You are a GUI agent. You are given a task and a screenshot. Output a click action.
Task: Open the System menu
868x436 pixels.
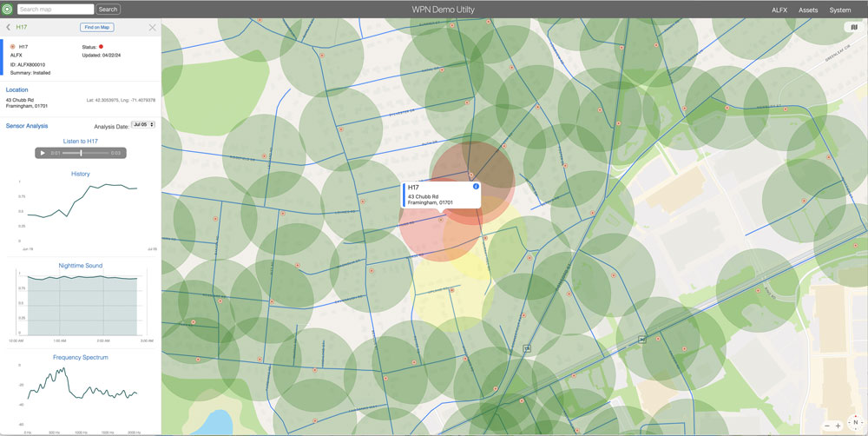(x=839, y=10)
